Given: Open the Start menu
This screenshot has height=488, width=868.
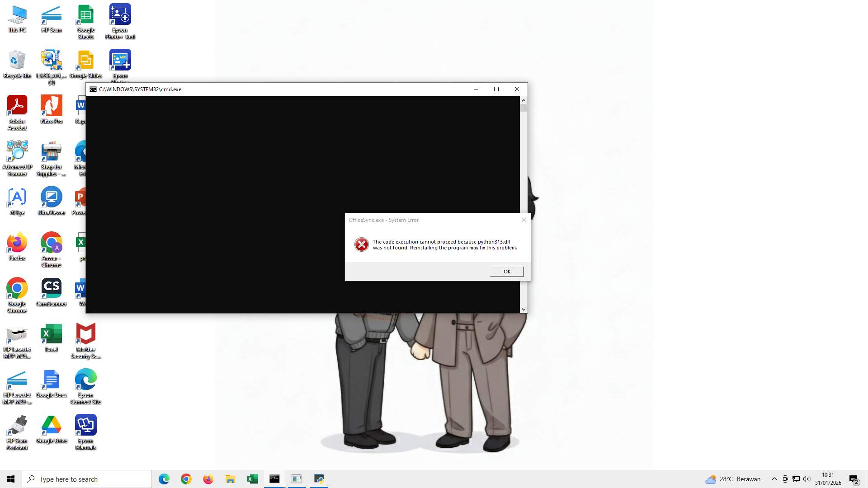Looking at the screenshot, I should tap(10, 479).
